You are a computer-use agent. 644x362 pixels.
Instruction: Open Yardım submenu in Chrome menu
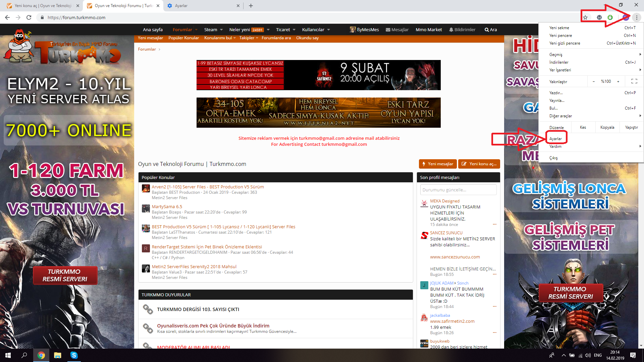pos(591,146)
